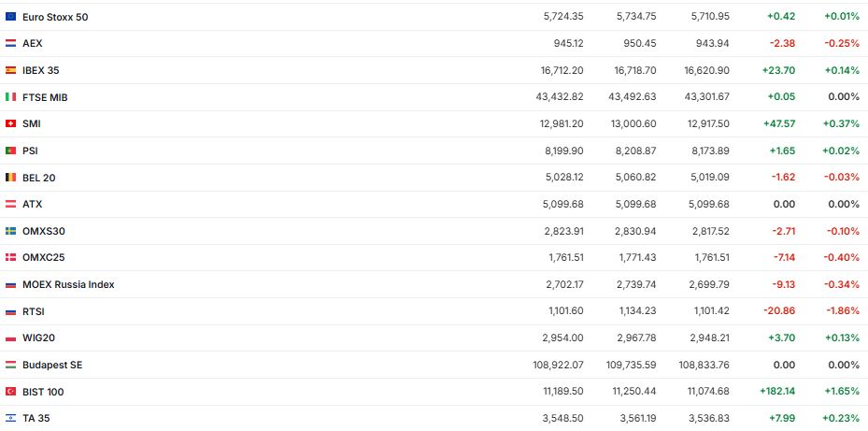Click the Israel flag beside TA 35
The height and width of the screenshot is (431, 868).
click(10, 419)
